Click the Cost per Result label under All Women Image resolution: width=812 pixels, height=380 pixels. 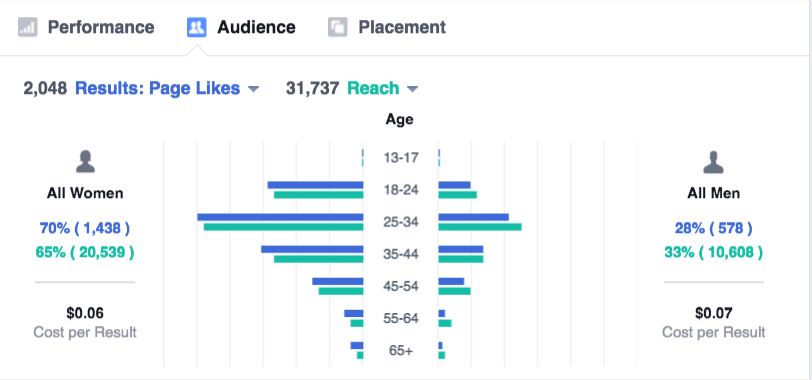pyautogui.click(x=85, y=332)
